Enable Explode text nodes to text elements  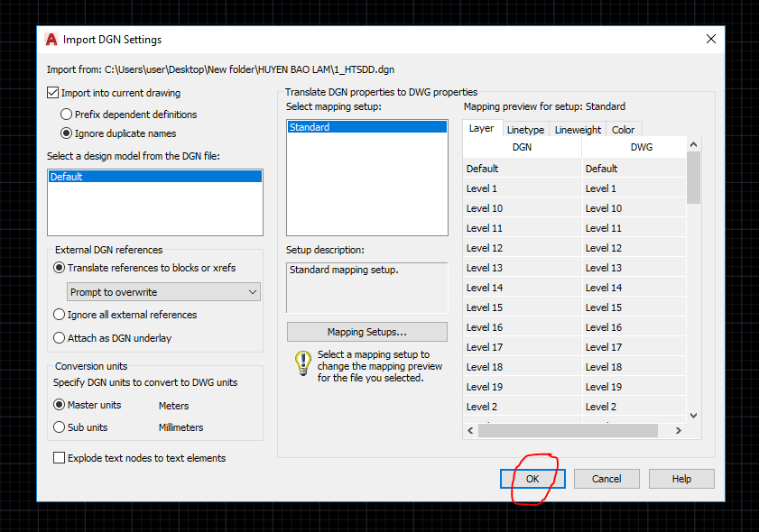point(60,458)
